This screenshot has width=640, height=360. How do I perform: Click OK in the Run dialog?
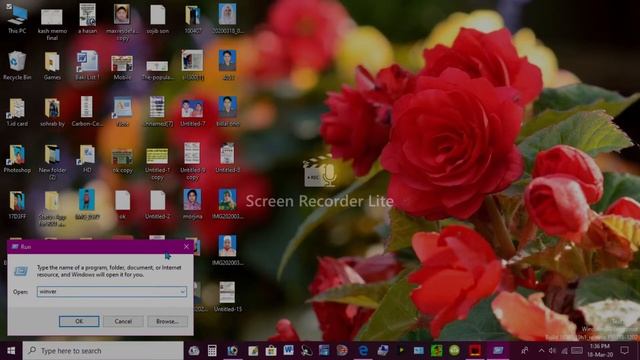[79, 321]
